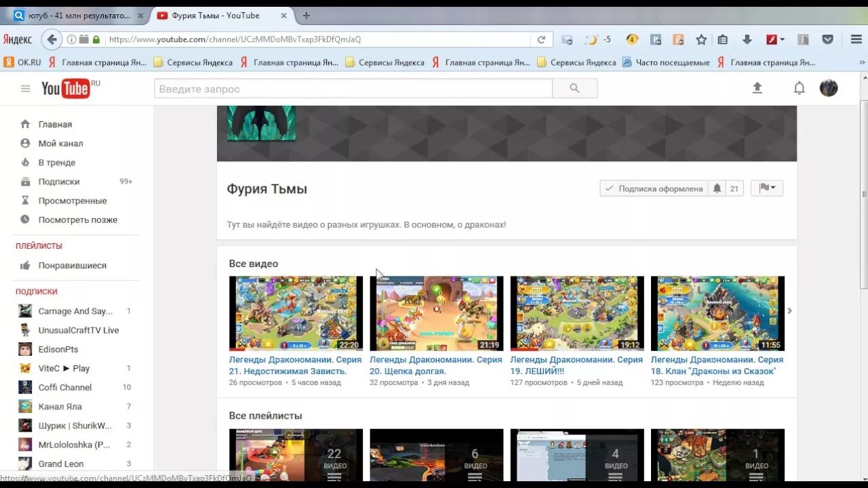The width and height of the screenshot is (868, 488).
Task: Open the playlist thumbnail with 6 videos
Action: tap(436, 455)
